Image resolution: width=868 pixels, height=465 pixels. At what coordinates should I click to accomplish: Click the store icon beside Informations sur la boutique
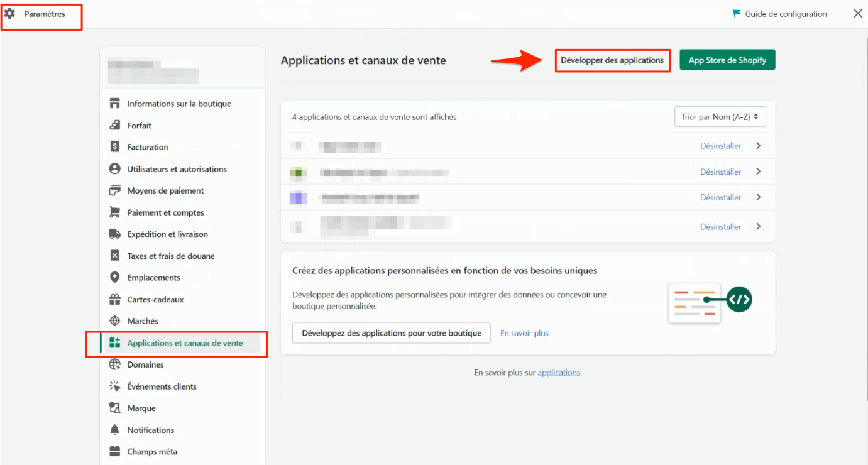click(114, 104)
